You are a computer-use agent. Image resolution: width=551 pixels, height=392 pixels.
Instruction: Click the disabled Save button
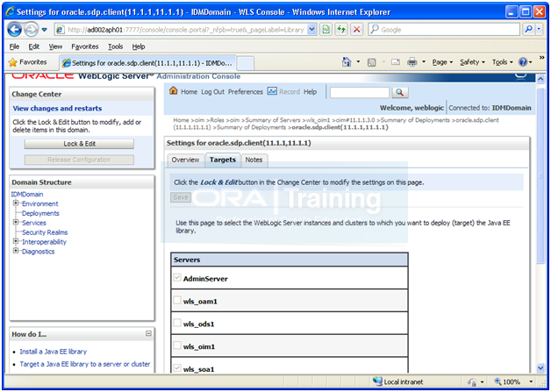click(181, 197)
